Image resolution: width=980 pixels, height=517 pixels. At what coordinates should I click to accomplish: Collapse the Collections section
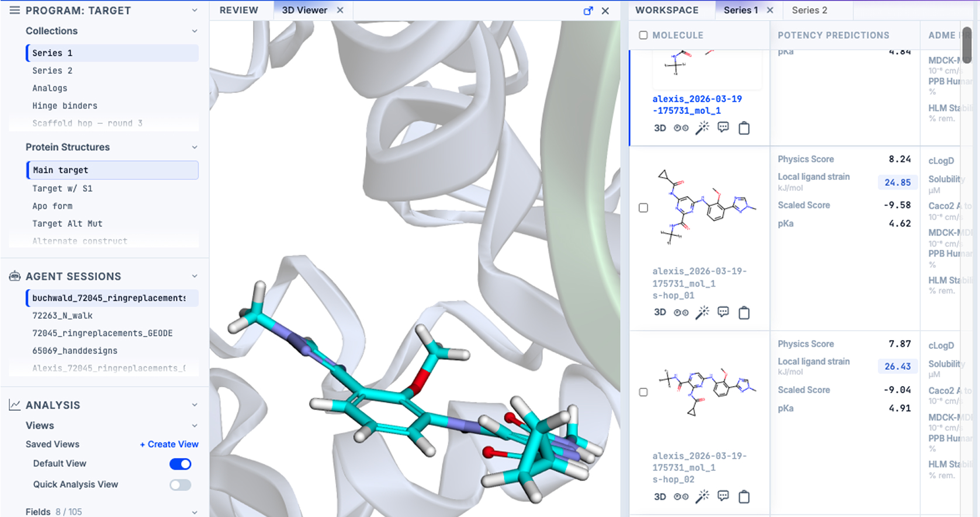coord(195,31)
